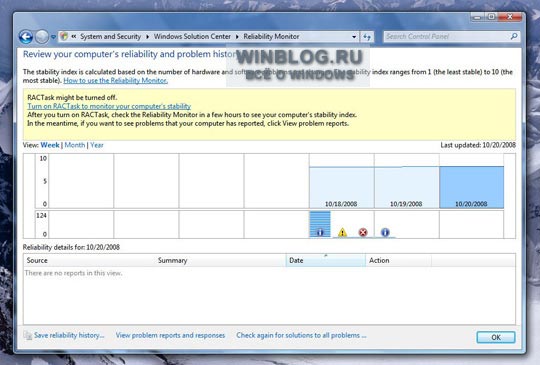This screenshot has width=540, height=365.
Task: Expand arrow after System and Security
Action: 147,36
